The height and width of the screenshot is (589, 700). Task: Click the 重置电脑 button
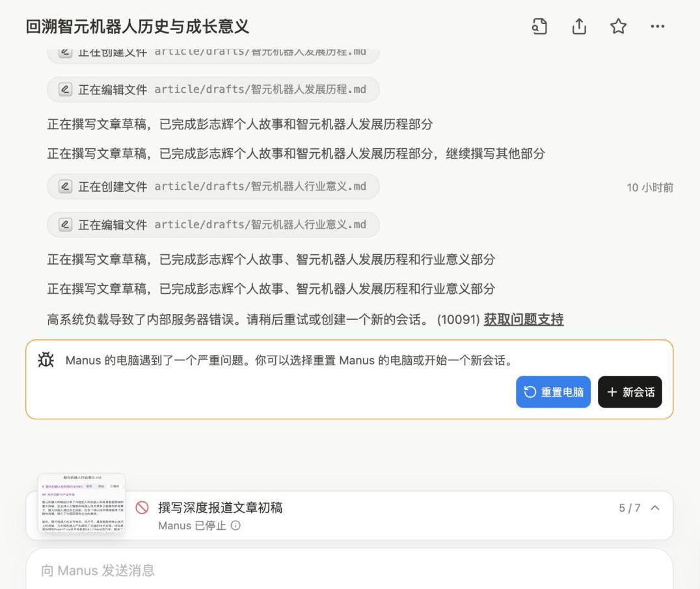553,392
